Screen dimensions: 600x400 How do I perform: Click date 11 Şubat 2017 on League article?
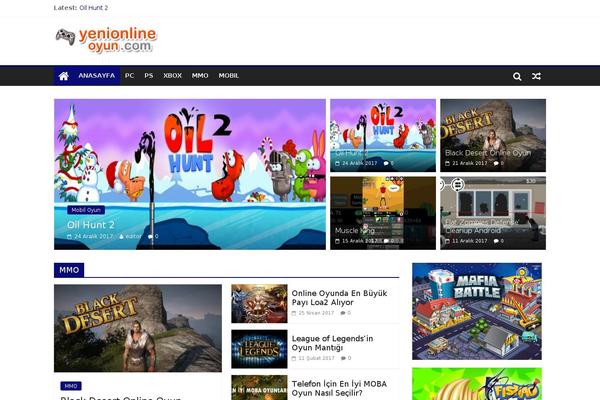pyautogui.click(x=316, y=358)
